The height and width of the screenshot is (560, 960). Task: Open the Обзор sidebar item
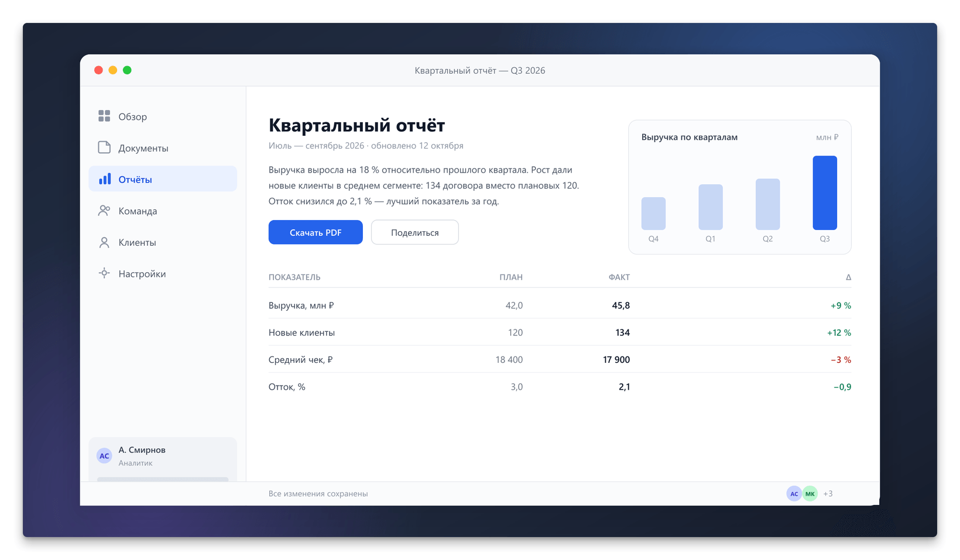[x=163, y=116]
